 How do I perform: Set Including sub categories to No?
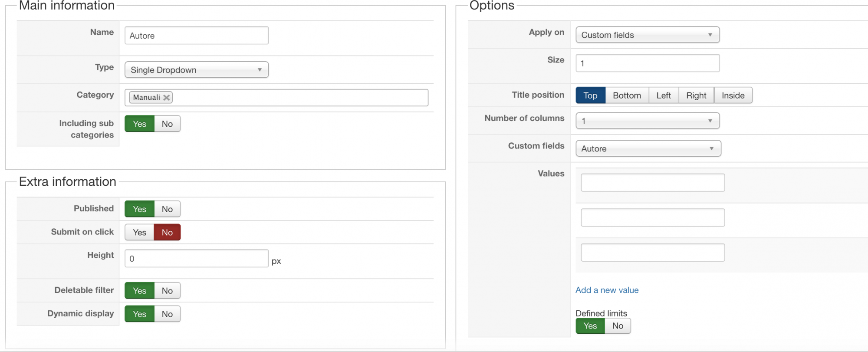click(167, 124)
